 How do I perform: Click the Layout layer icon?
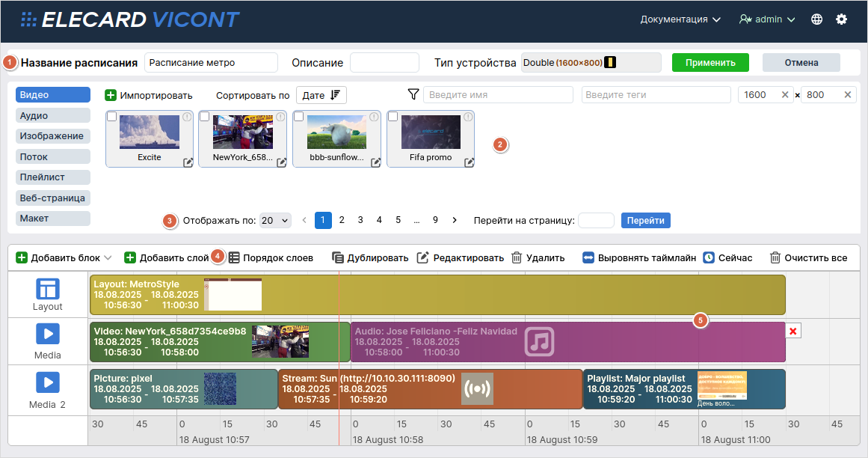[x=48, y=289]
